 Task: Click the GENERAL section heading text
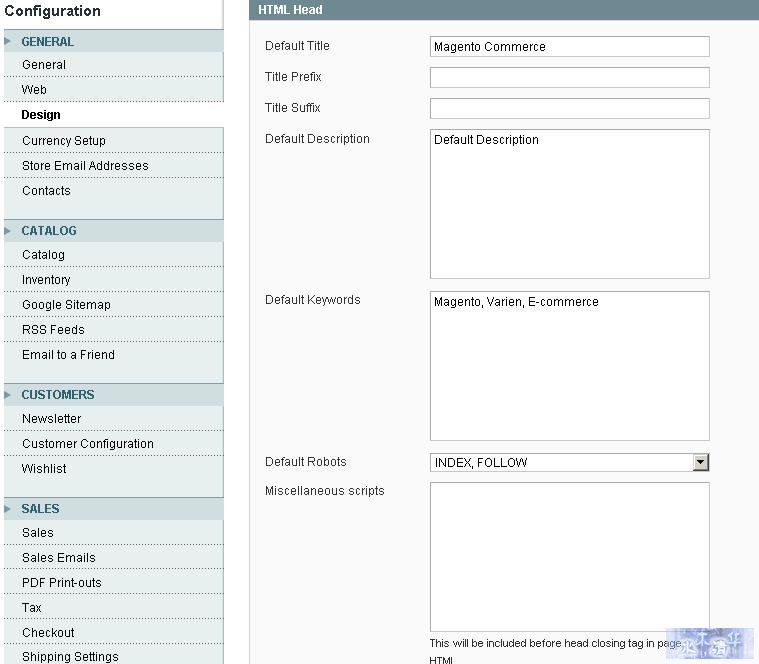47,42
